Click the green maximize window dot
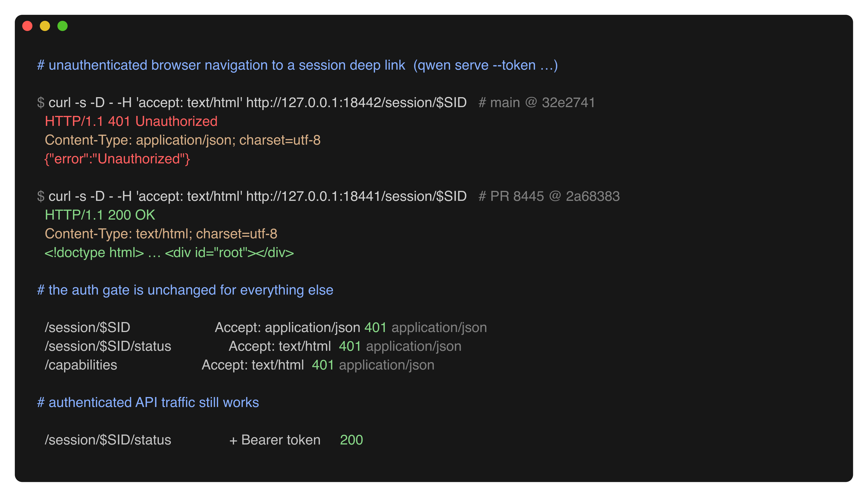Image resolution: width=868 pixels, height=497 pixels. pos(63,26)
